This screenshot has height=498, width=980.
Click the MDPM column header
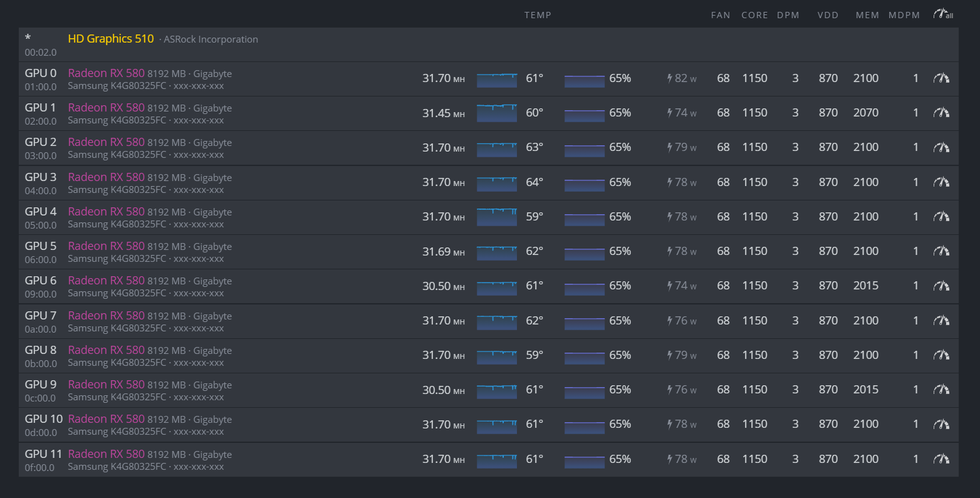[x=904, y=15]
